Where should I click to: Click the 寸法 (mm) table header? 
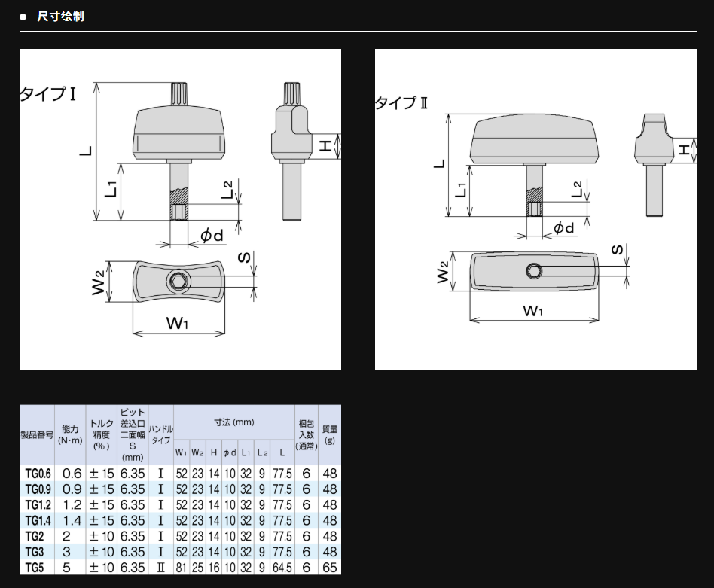click(x=233, y=423)
